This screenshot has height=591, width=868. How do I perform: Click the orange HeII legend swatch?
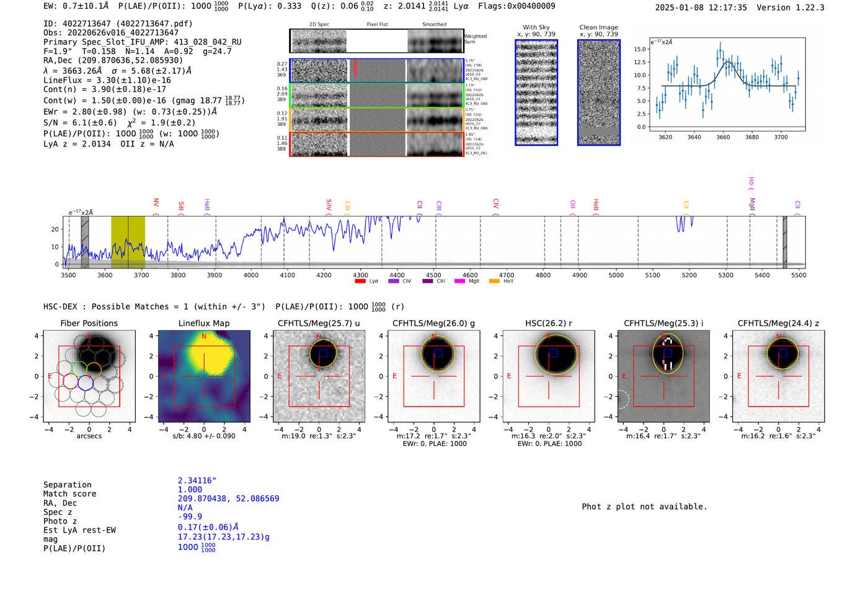coord(494,281)
